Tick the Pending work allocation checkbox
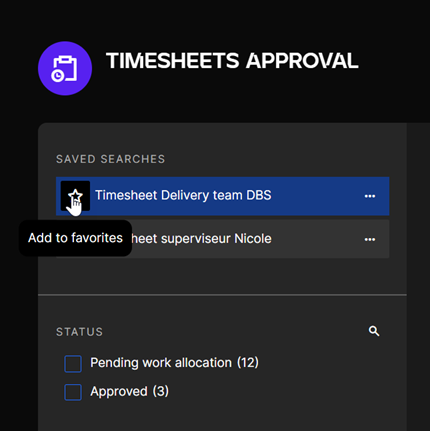 click(73, 363)
